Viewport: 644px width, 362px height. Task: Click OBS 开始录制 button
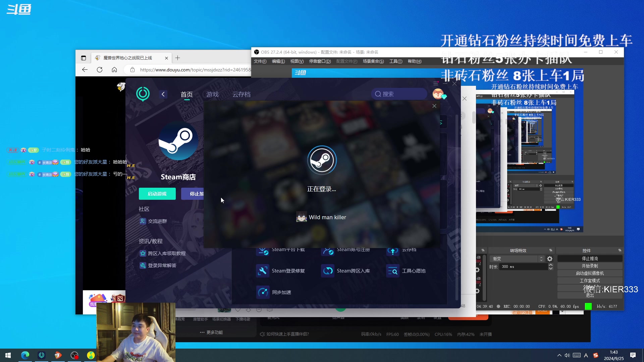tap(590, 266)
